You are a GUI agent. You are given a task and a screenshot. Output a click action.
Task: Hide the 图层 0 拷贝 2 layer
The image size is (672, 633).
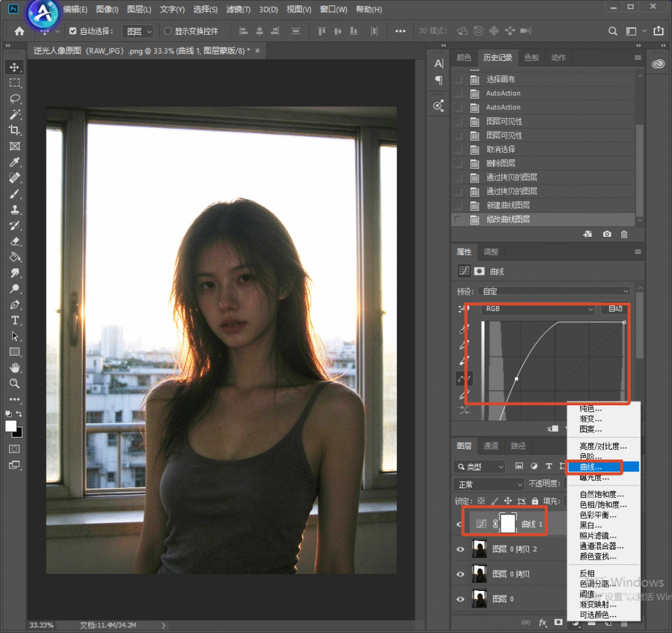460,549
